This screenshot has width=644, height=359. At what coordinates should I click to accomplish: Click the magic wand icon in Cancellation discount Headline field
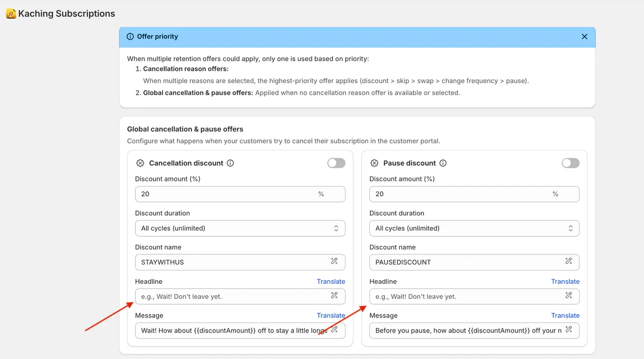pyautogui.click(x=334, y=296)
